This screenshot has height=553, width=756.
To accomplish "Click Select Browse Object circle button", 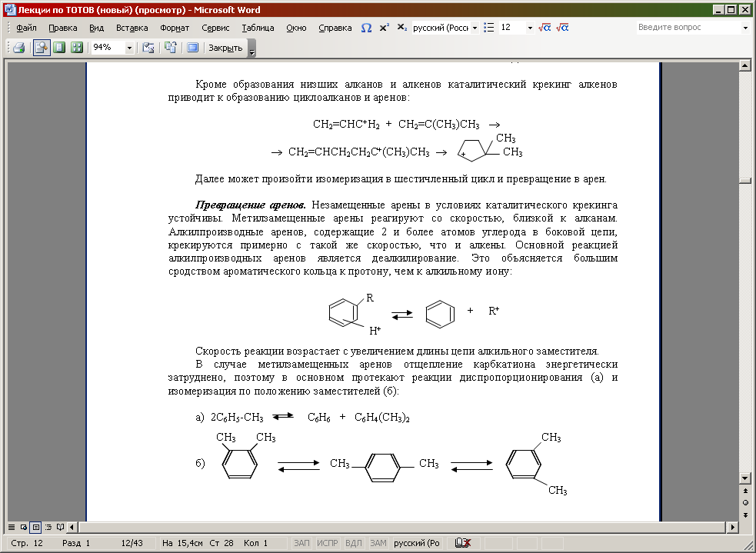I will (x=745, y=502).
